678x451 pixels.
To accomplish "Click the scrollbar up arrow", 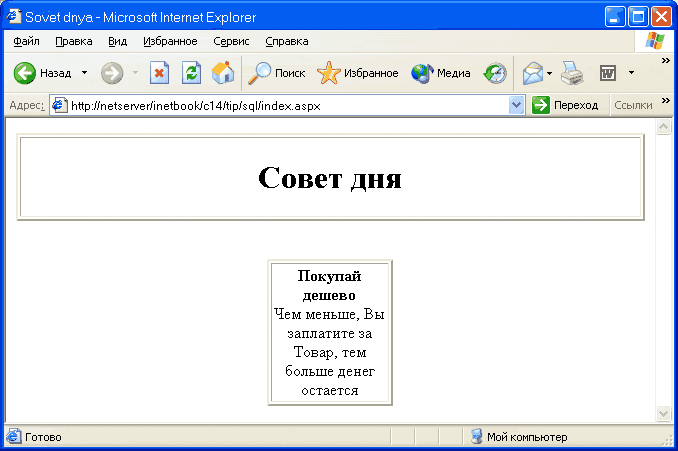I will click(663, 127).
